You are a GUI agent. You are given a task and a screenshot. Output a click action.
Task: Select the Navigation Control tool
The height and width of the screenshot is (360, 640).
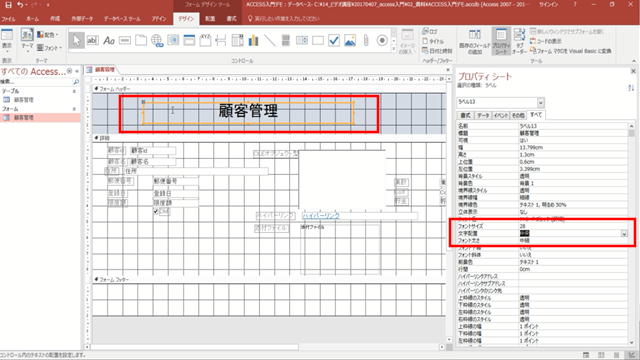[189, 40]
